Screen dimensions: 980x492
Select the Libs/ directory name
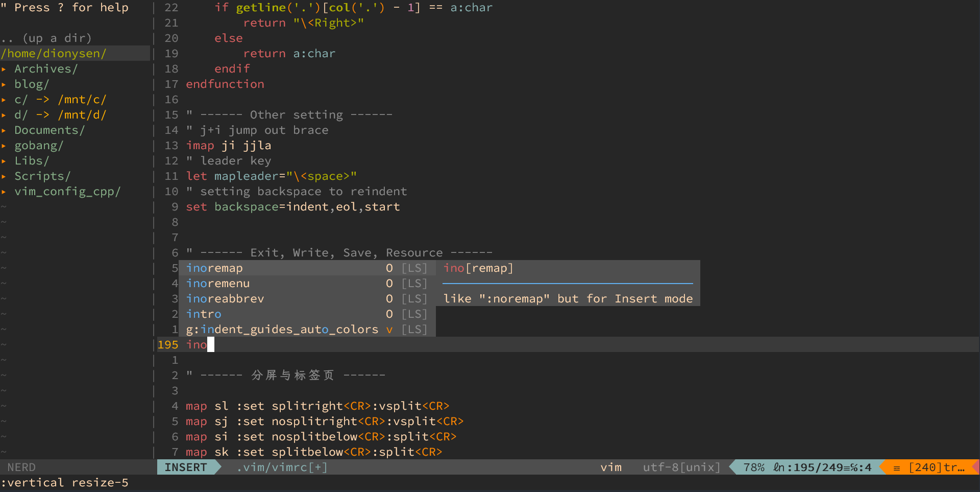pos(32,161)
